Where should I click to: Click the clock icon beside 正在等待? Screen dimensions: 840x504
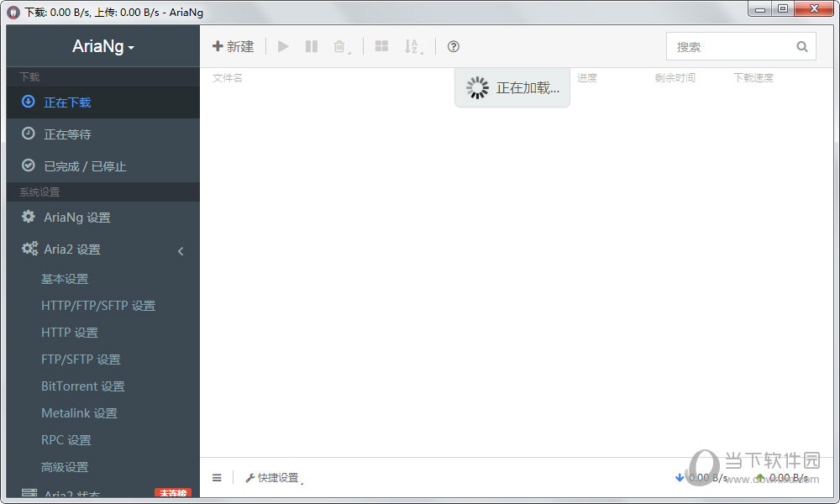click(x=29, y=134)
